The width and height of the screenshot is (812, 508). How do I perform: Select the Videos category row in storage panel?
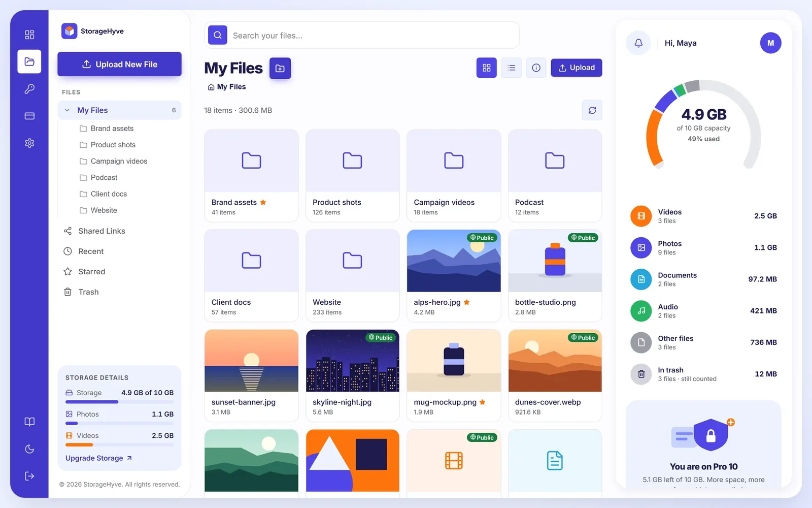point(703,216)
